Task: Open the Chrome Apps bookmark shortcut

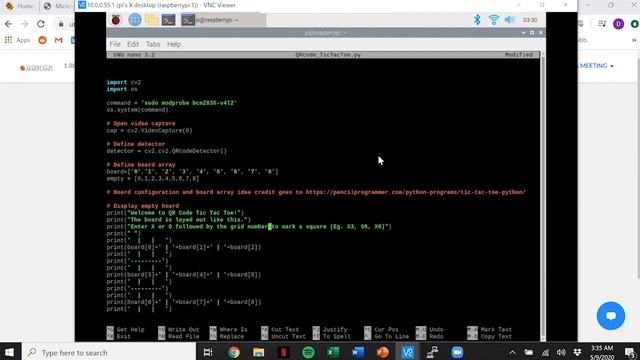Action: [18, 40]
